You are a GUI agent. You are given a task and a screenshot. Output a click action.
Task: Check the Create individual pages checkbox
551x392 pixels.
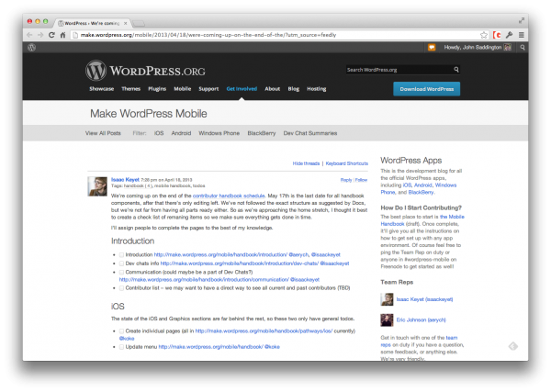click(x=121, y=330)
